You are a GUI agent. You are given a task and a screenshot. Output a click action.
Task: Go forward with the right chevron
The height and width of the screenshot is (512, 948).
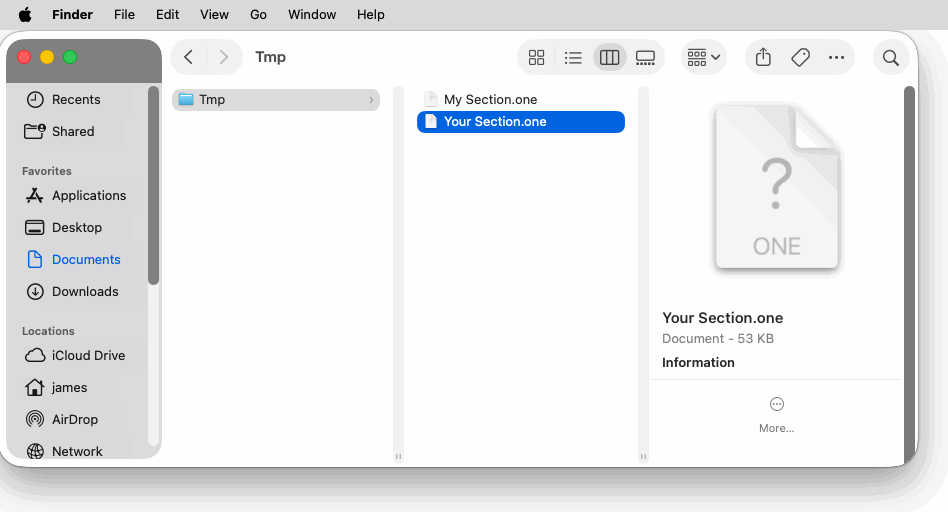pyautogui.click(x=224, y=57)
